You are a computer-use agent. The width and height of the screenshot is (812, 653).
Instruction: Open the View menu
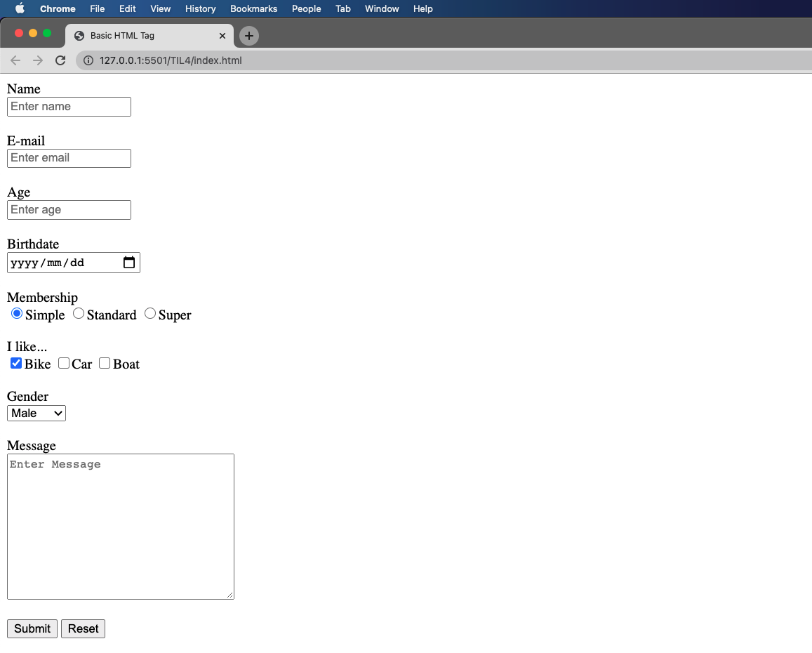[x=161, y=9]
